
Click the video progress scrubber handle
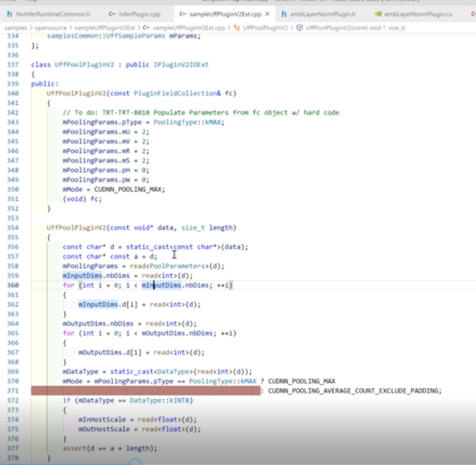pos(135,462)
